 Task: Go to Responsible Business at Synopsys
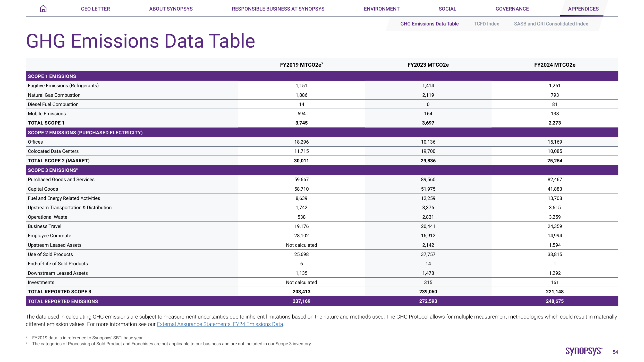coord(278,9)
